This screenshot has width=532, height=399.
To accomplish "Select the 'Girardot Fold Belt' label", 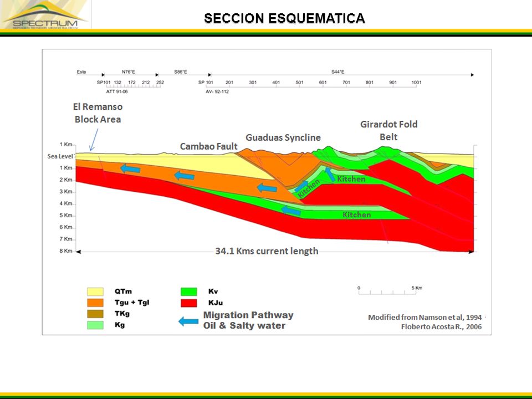I will point(389,130).
